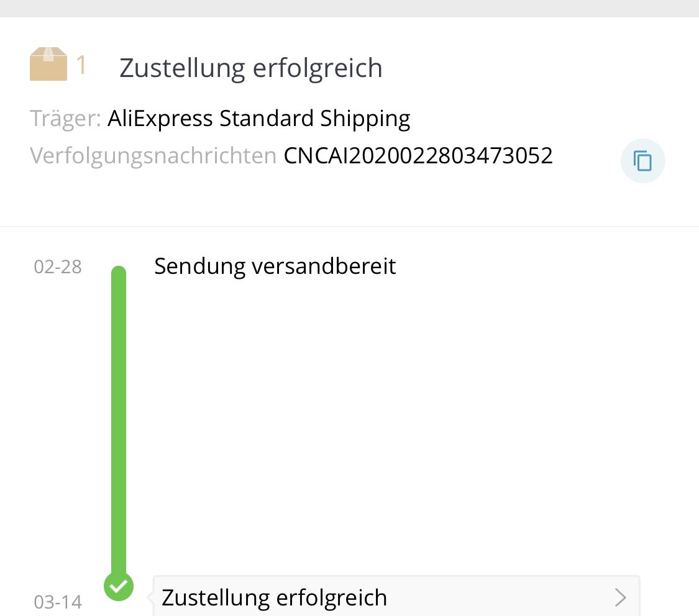Click the parcel box icon
Screen dimensions: 699x616
pyautogui.click(x=48, y=65)
